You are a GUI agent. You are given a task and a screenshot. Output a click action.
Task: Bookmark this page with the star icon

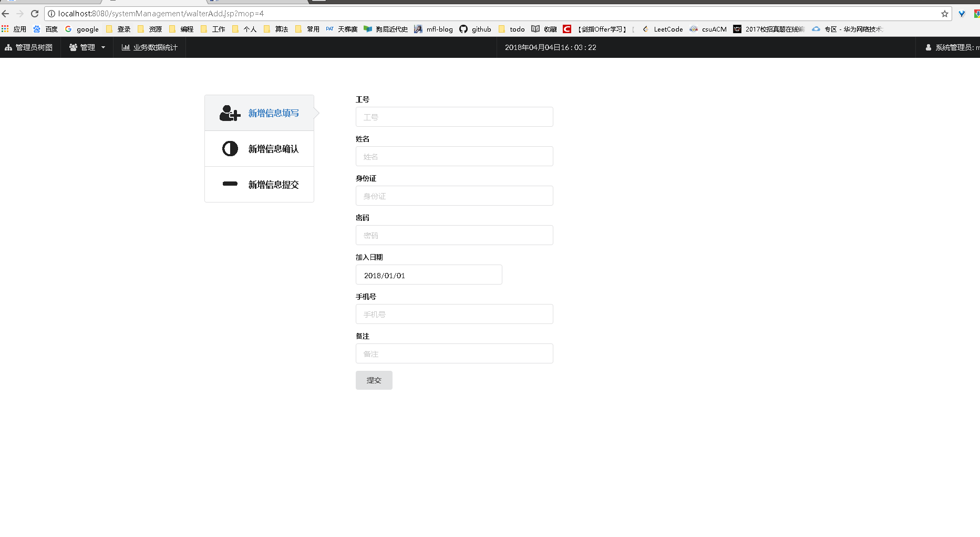[x=945, y=14]
